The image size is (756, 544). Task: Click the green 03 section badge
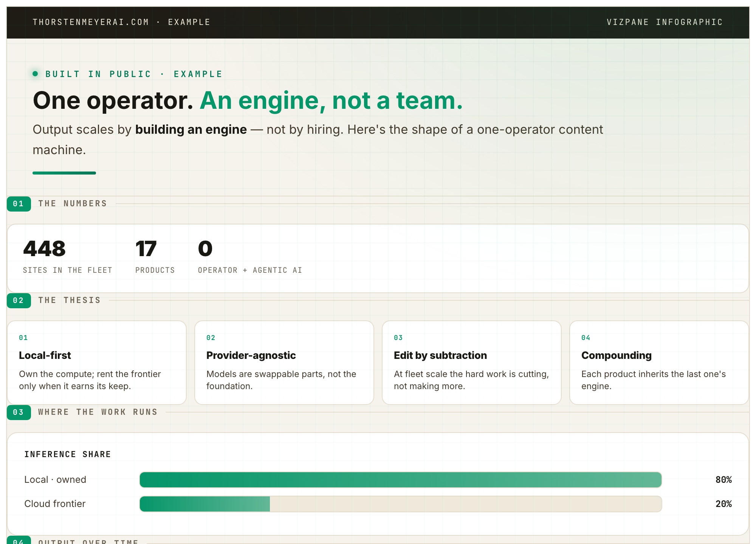(19, 413)
